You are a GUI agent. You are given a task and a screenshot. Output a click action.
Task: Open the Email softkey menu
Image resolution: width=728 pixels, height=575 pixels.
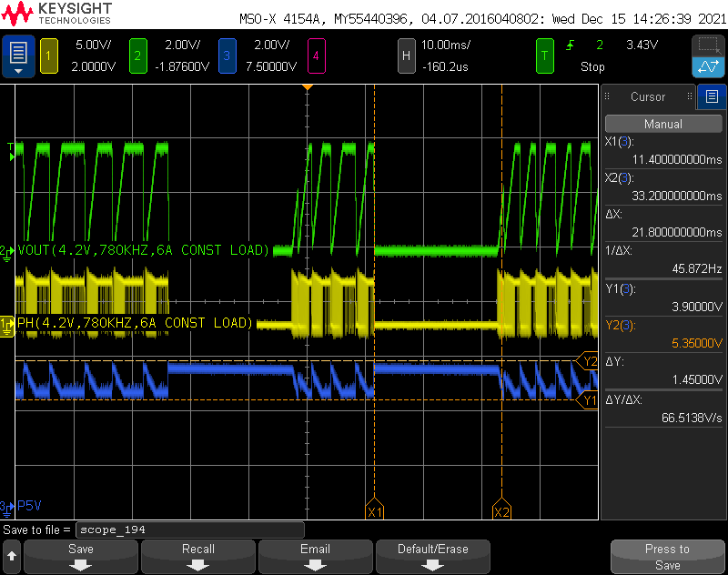tap(315, 557)
